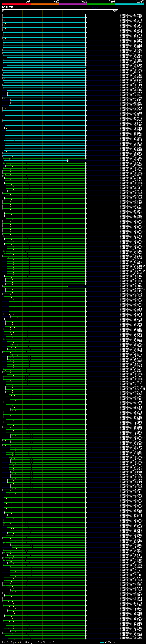
Task: Click the white query sequence bar
Action: pyautogui.click(x=60, y=10)
